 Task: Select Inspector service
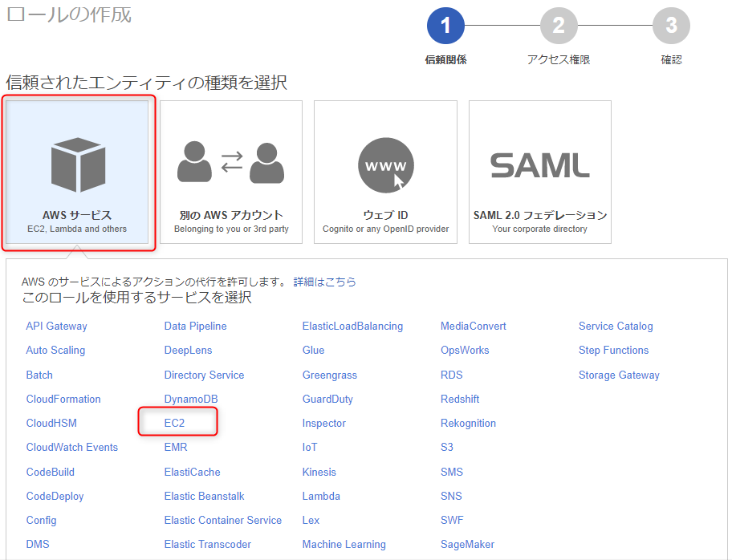pos(324,424)
